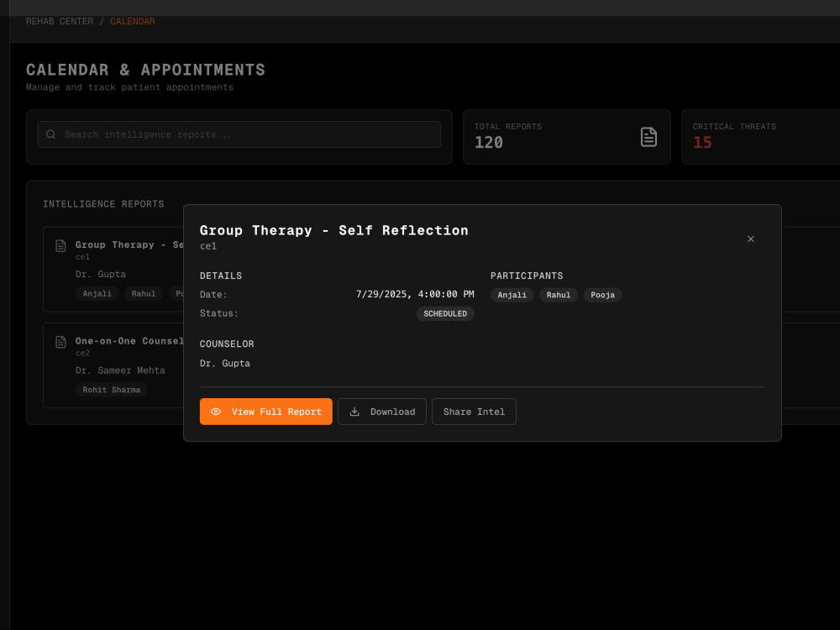Click View Full Report button
The image size is (840, 630).
[265, 412]
